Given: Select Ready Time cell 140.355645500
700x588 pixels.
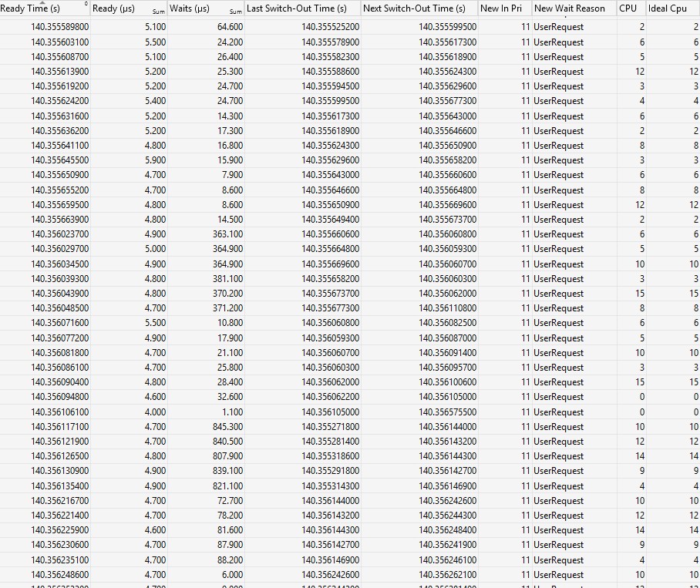Looking at the screenshot, I should 60,160.
